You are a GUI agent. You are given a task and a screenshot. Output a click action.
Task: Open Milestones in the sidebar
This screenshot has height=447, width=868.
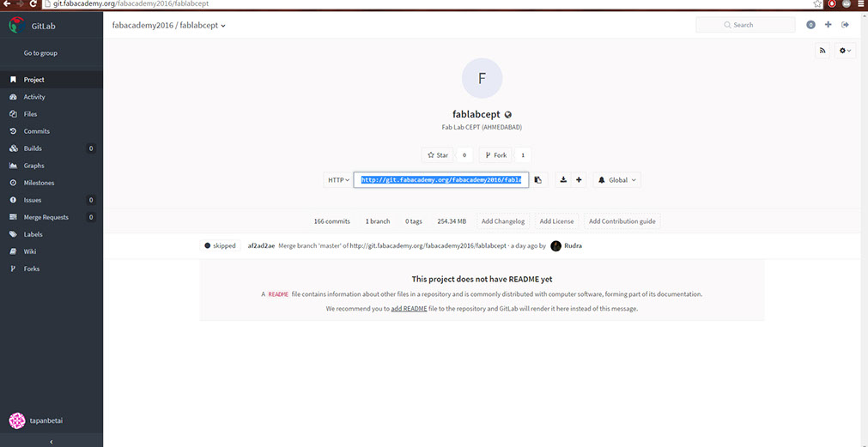[x=52, y=183]
